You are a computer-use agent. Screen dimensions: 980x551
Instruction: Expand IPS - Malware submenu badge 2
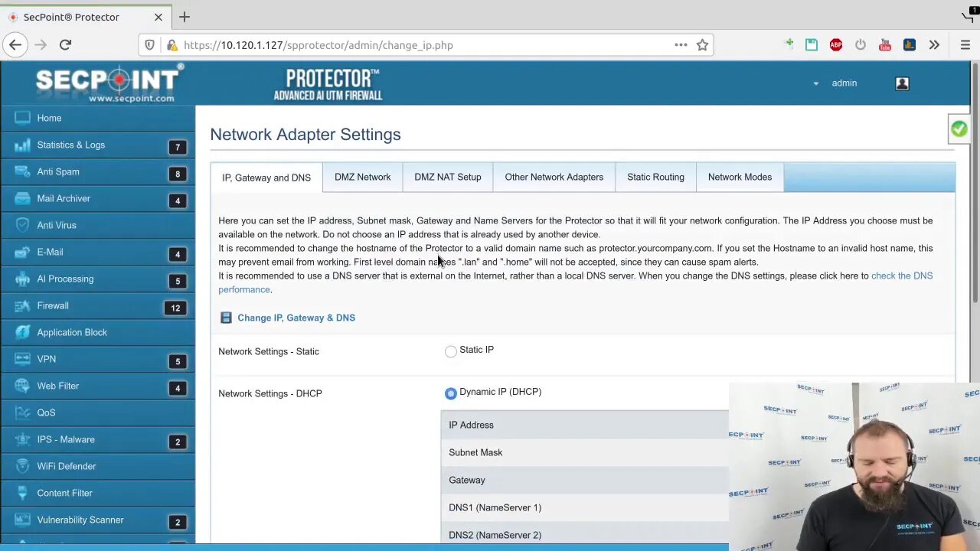[x=178, y=442]
